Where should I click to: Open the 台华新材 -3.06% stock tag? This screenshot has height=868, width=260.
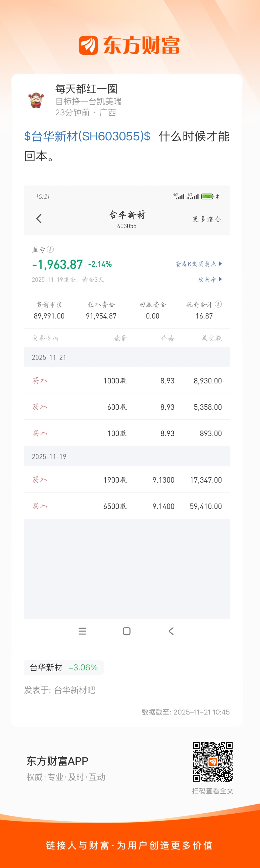[64, 667]
